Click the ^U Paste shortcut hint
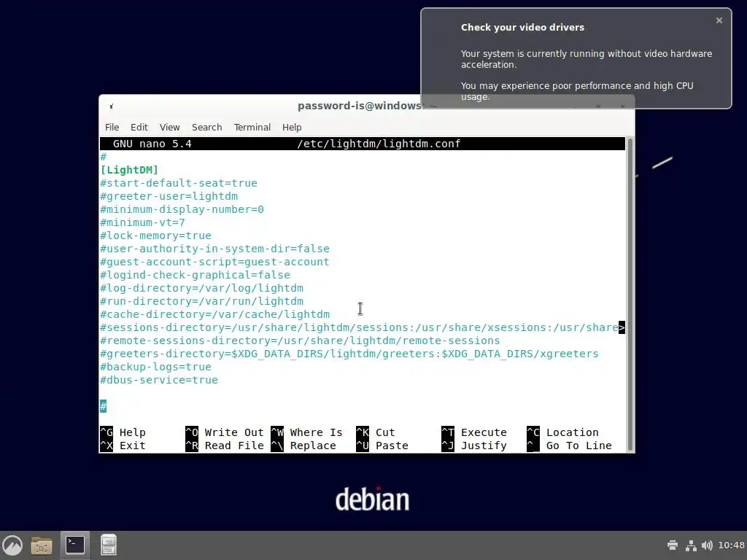747x560 pixels. click(x=382, y=446)
